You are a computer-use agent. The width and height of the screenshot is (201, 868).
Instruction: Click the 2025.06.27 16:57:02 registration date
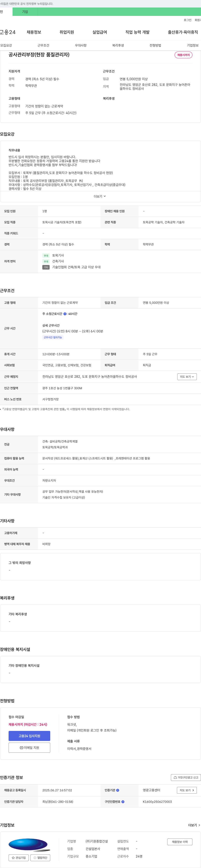tap(57, 790)
